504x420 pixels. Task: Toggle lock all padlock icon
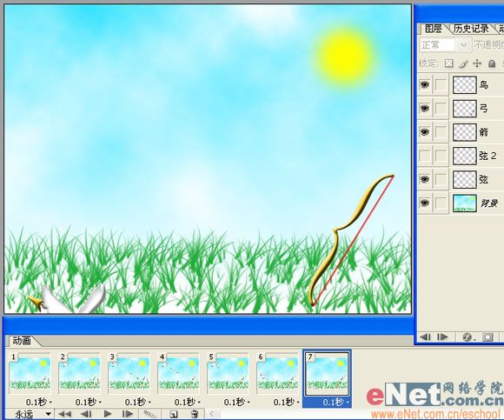coord(492,63)
